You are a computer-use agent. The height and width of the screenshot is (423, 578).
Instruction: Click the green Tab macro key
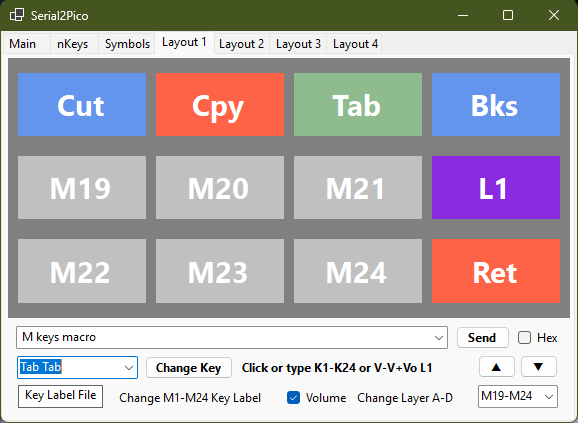click(x=358, y=105)
